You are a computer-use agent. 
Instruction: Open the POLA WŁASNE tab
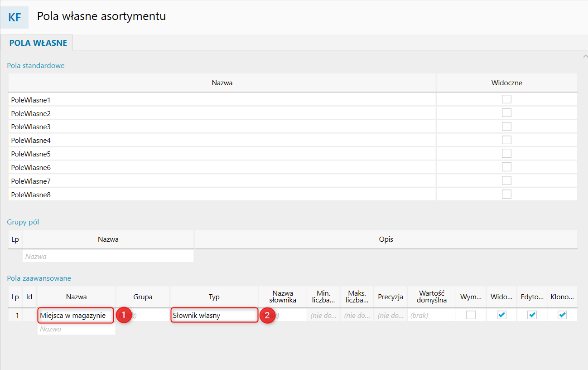[38, 43]
